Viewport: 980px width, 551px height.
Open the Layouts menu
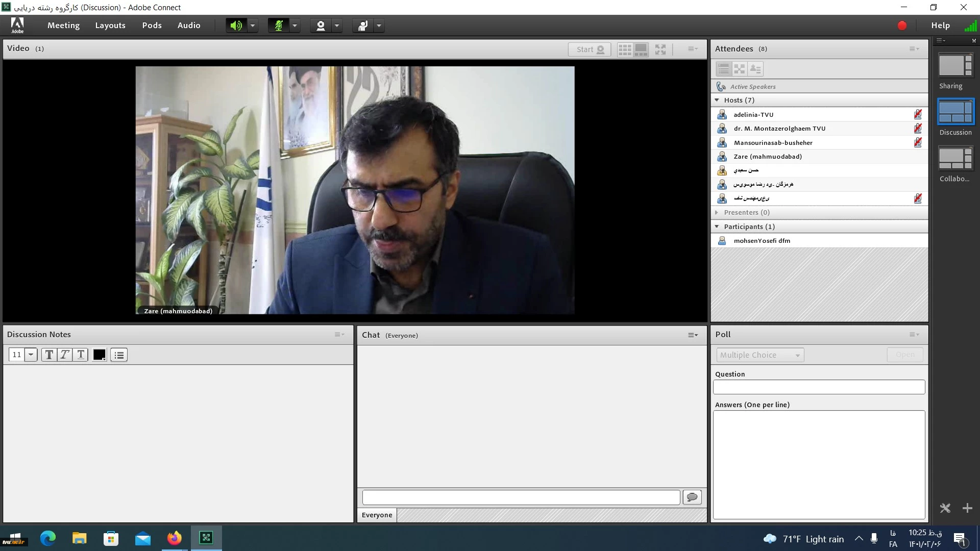[x=110, y=26]
